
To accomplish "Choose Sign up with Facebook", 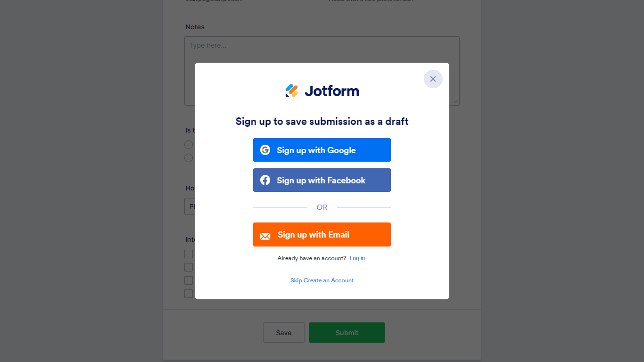I will click(x=322, y=180).
